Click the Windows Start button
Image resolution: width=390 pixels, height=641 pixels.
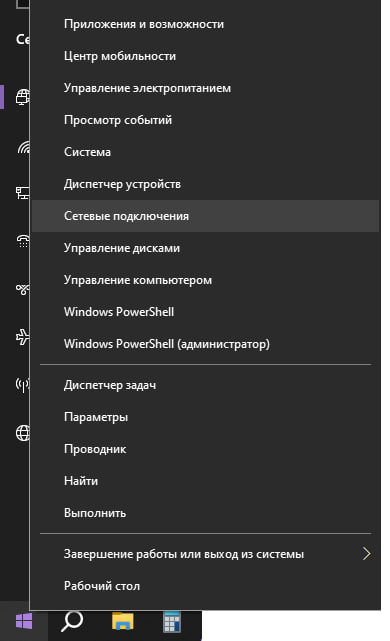[x=24, y=622]
